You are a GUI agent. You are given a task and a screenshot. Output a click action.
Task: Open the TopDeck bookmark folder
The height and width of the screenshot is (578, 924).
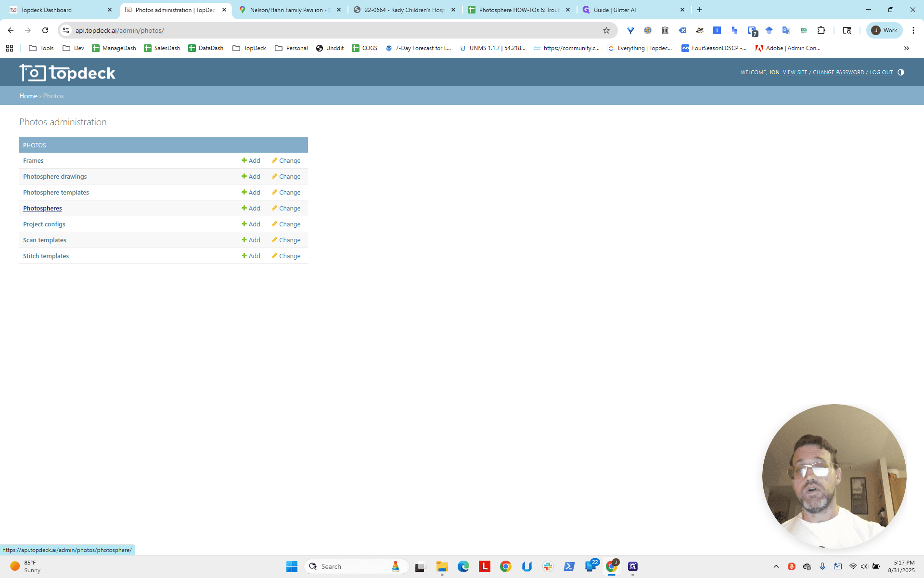pyautogui.click(x=249, y=48)
